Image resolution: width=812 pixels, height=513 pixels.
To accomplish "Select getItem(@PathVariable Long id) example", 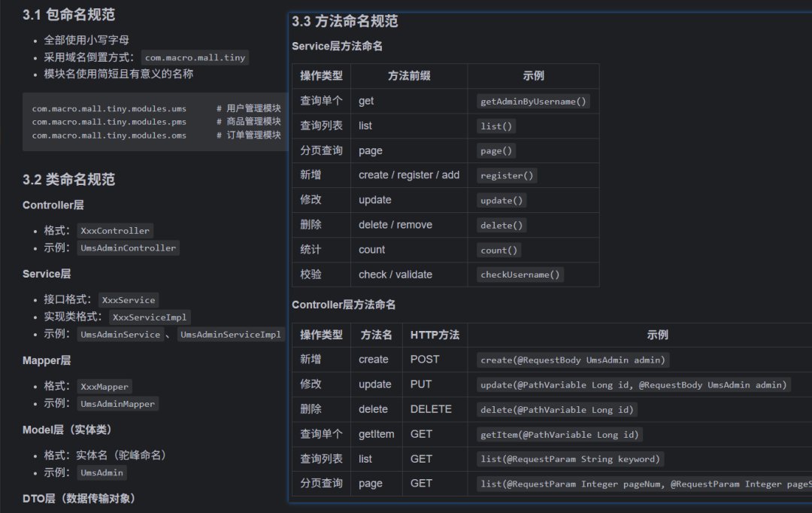I will pyautogui.click(x=560, y=435).
